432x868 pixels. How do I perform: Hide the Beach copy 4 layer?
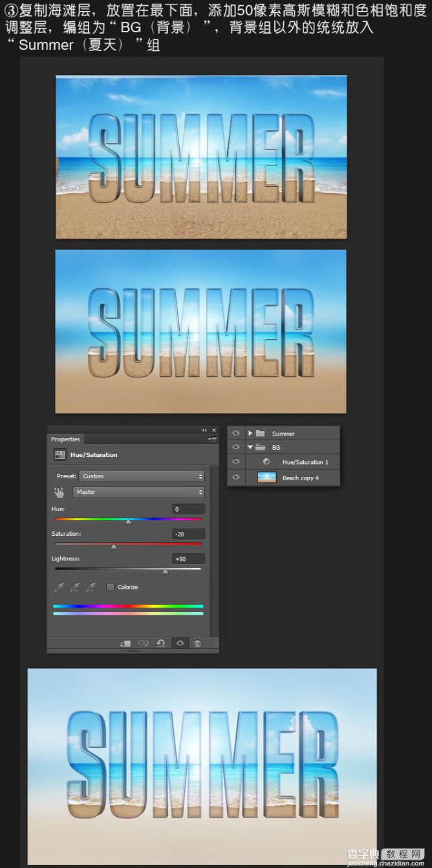tap(236, 478)
